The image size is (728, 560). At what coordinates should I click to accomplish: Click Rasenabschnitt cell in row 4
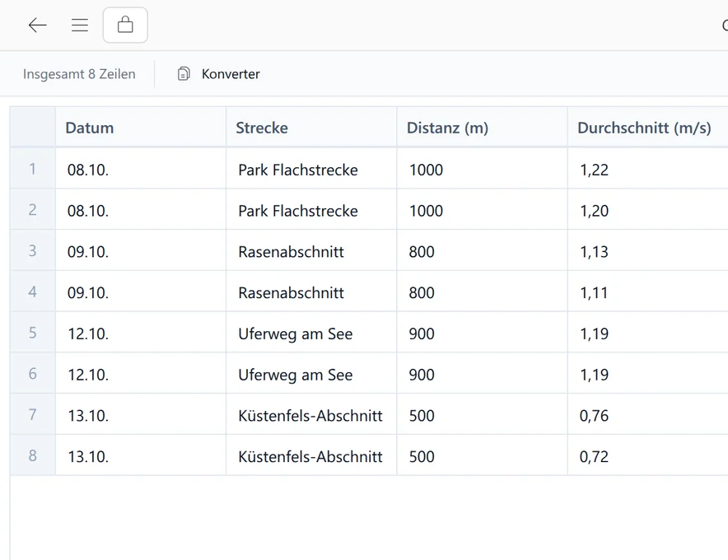pos(311,292)
